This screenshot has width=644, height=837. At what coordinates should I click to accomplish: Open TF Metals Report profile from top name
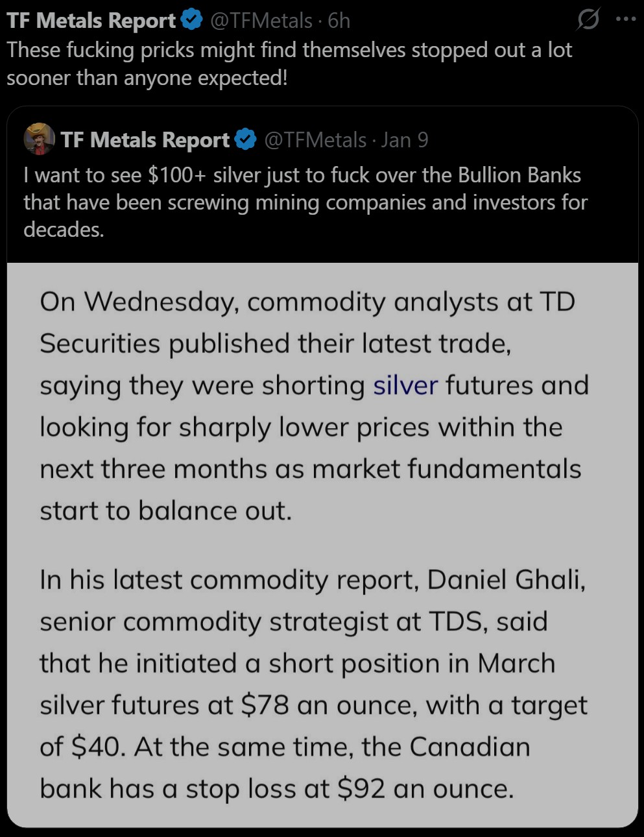pyautogui.click(x=91, y=21)
